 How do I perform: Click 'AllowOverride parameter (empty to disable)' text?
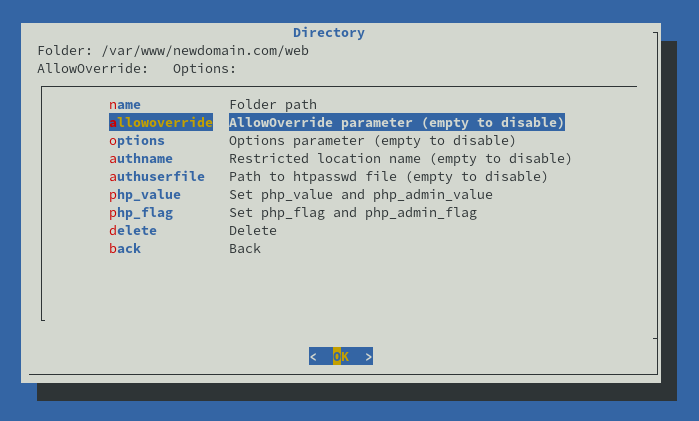397,122
